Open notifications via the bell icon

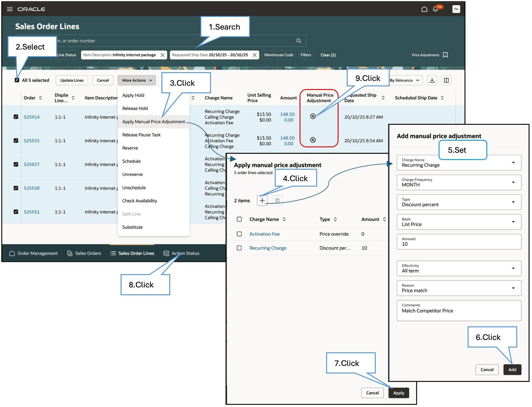436,9
